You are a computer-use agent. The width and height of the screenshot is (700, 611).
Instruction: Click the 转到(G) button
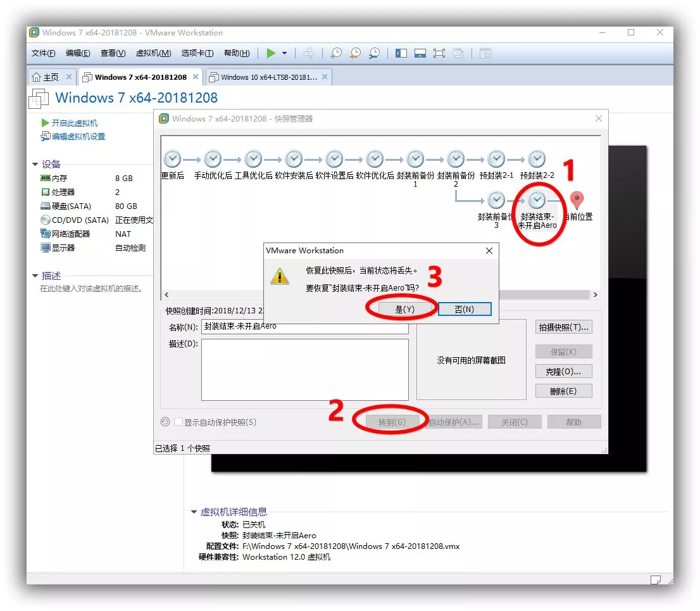coord(392,422)
